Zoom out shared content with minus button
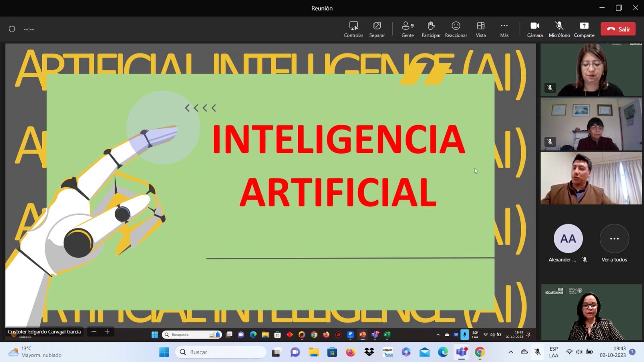644x362 pixels. click(x=94, y=331)
